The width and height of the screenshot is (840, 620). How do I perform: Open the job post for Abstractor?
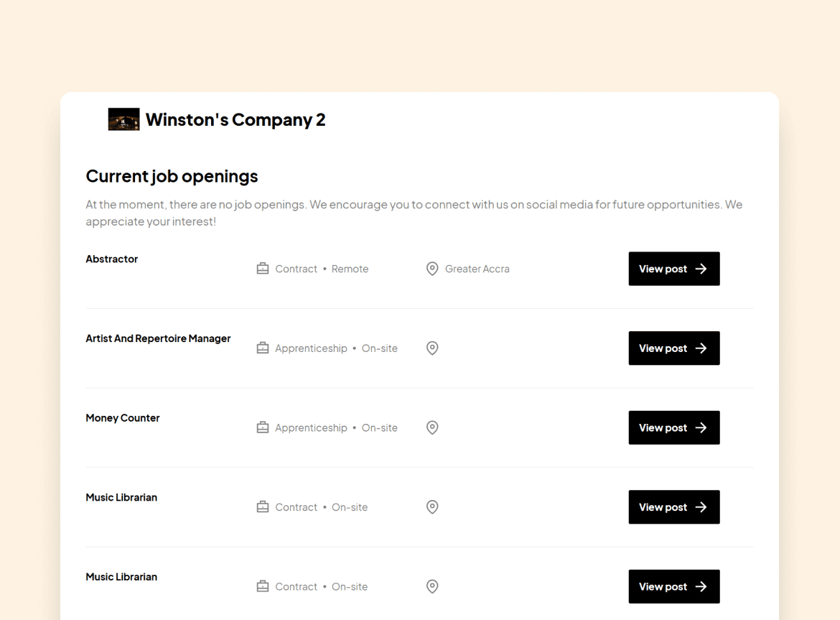pos(673,269)
